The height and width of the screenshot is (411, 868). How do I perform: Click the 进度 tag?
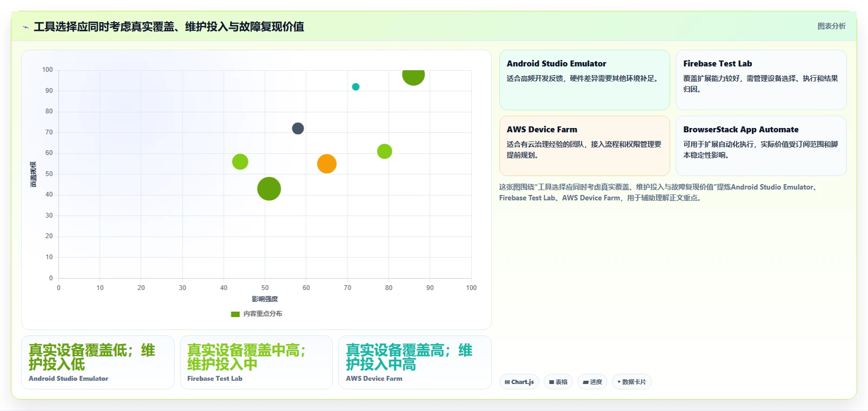point(592,382)
